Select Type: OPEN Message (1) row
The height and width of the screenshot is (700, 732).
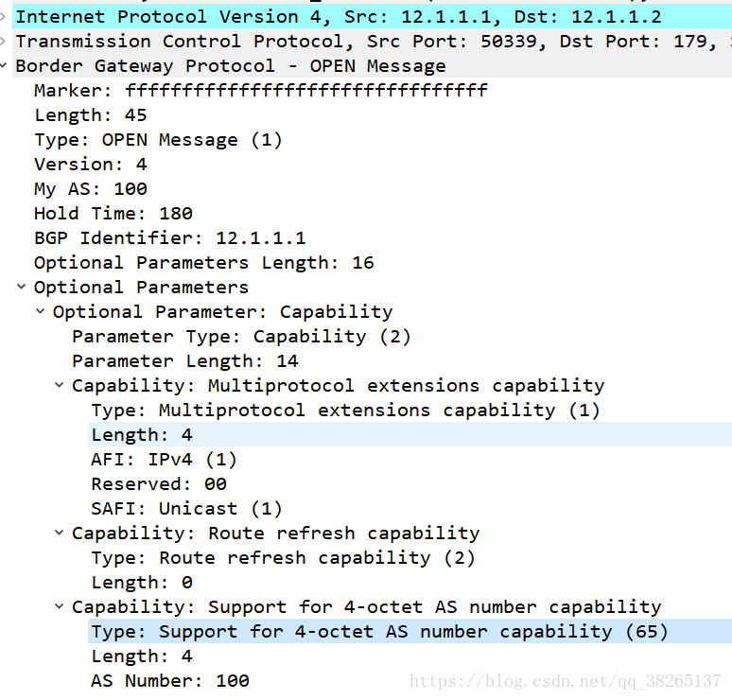tap(158, 140)
